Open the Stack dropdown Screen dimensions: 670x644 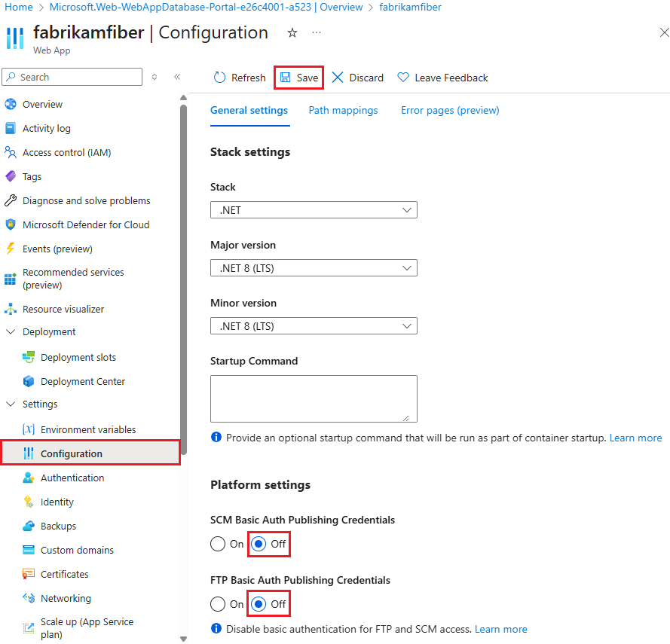pyautogui.click(x=314, y=210)
